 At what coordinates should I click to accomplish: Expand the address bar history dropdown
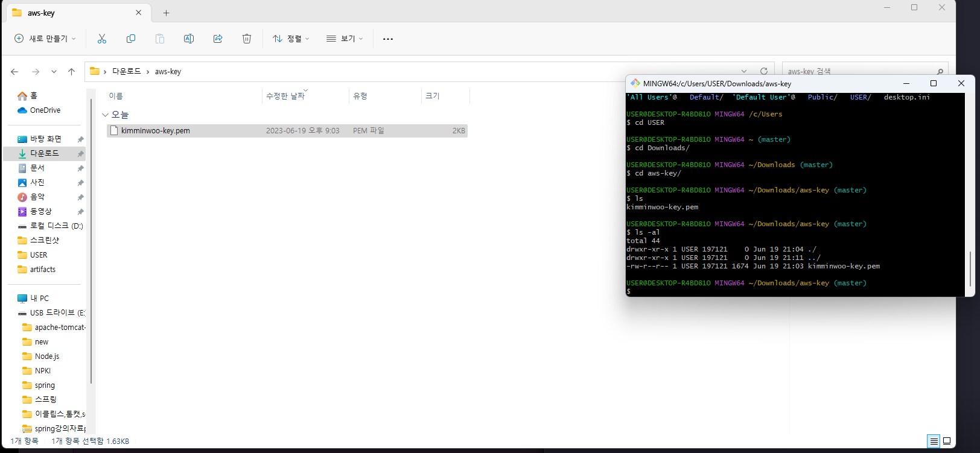click(744, 71)
